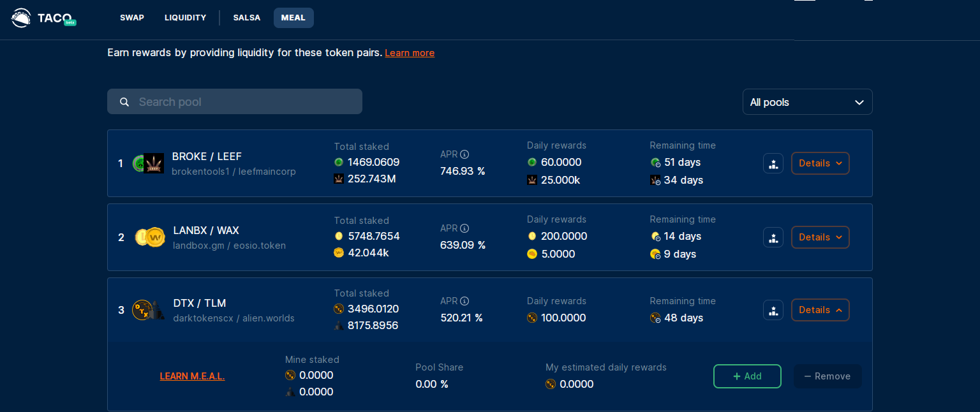Expand Details for BROKE / LEEF pool
Viewport: 980px width, 412px height.
pyautogui.click(x=820, y=163)
